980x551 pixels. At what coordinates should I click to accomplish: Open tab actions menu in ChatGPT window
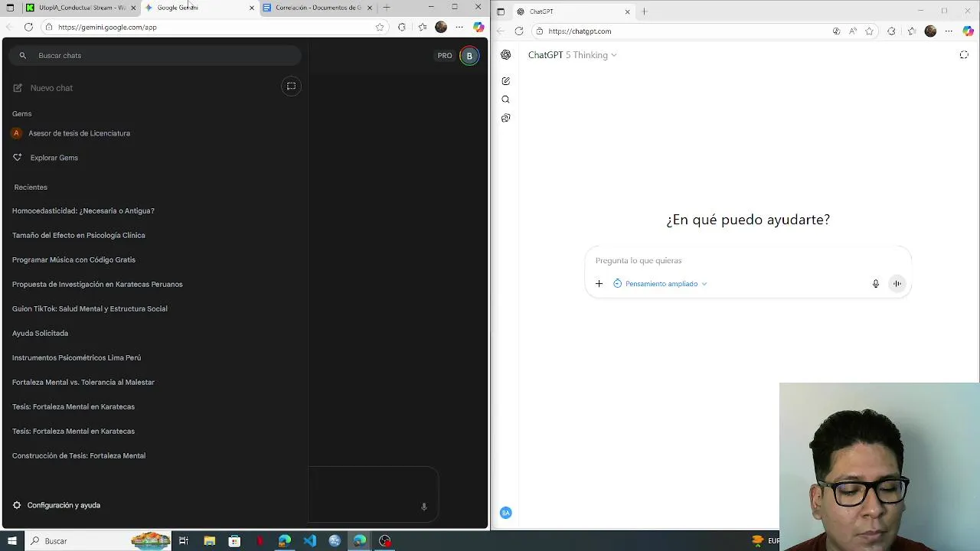(x=501, y=11)
